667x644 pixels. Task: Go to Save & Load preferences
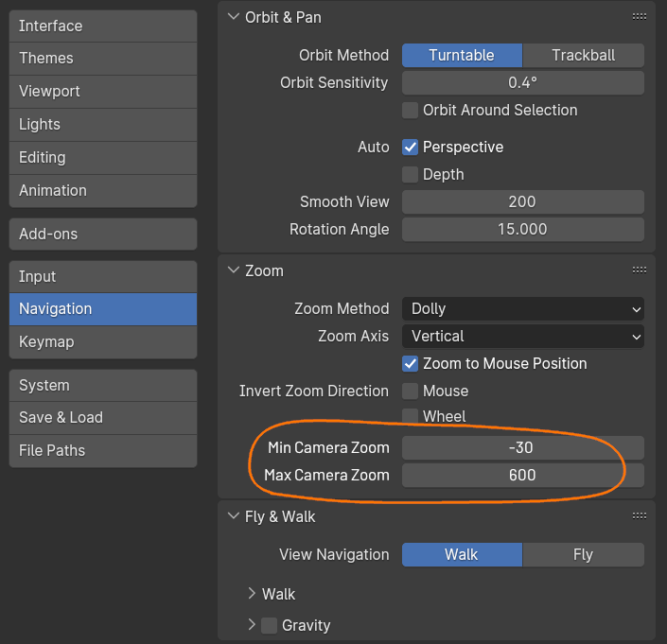click(x=103, y=418)
